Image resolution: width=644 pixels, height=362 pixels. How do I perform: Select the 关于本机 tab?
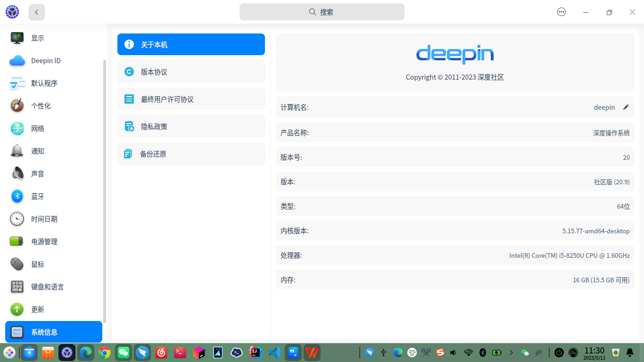tap(191, 44)
